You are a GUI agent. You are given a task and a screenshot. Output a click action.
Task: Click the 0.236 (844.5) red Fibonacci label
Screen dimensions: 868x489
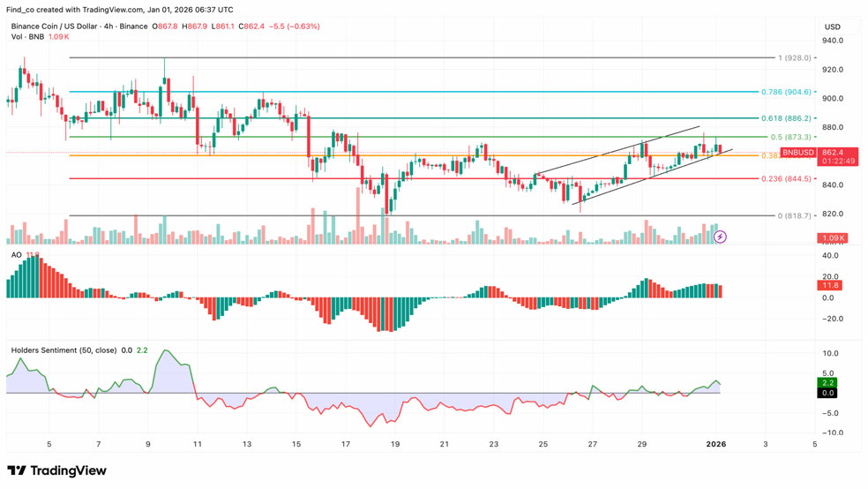point(786,178)
